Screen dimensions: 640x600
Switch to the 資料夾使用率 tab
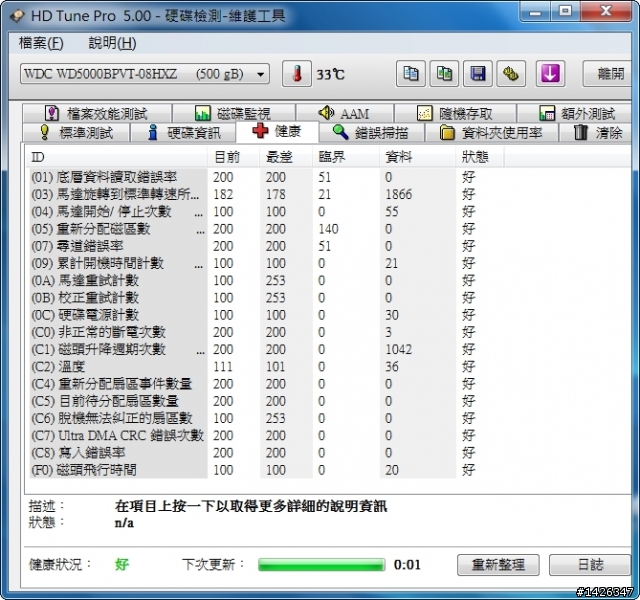coord(491,133)
